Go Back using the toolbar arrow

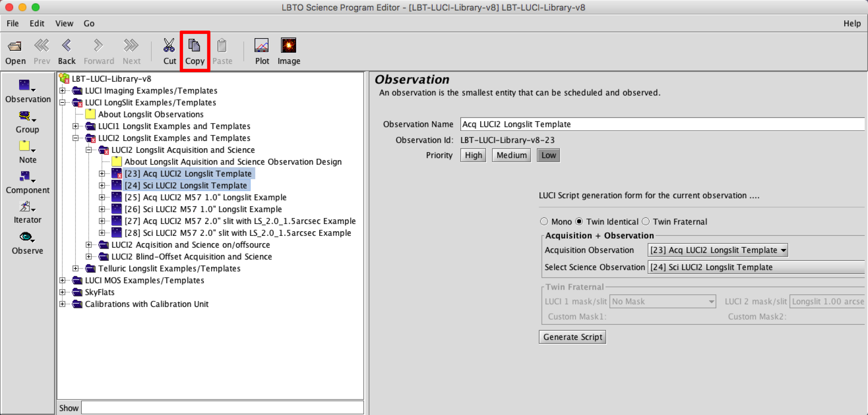pyautogui.click(x=67, y=45)
